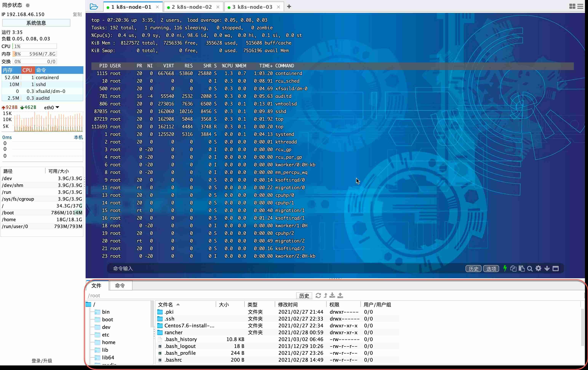Image resolution: width=588 pixels, height=370 pixels.
Task: Sort processes by CPU column
Action: pos(27,70)
